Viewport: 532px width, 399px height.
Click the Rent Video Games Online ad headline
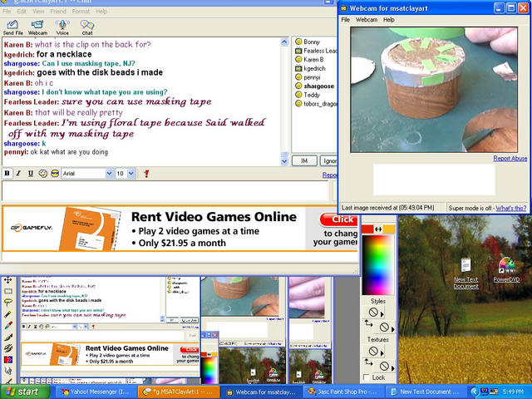coord(214,217)
